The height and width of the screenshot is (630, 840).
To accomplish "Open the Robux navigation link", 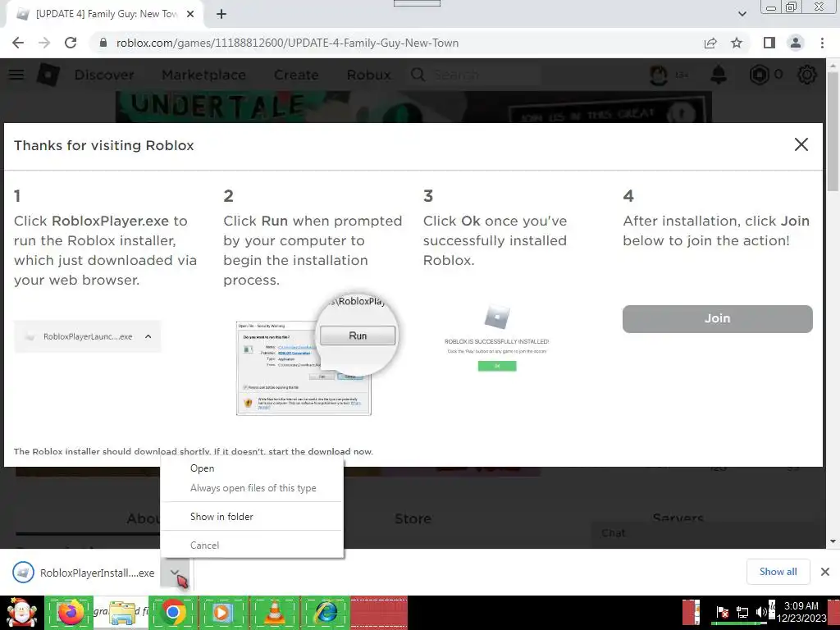I will (x=368, y=75).
